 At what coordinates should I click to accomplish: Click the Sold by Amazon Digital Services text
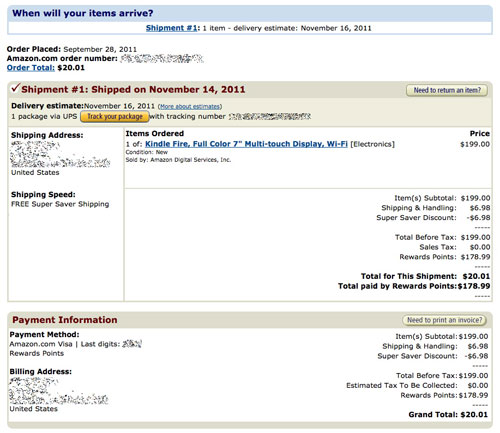178,160
